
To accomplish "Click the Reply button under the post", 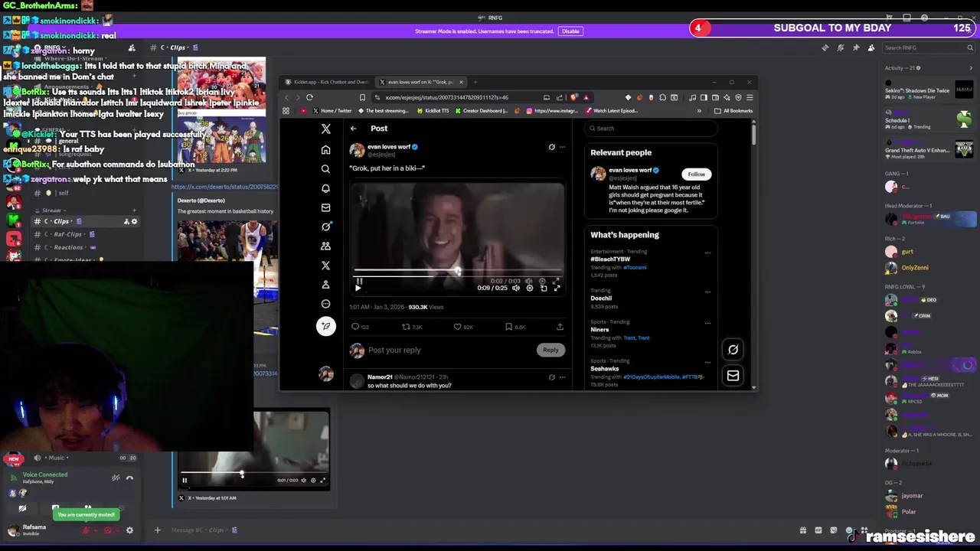I will (x=550, y=350).
